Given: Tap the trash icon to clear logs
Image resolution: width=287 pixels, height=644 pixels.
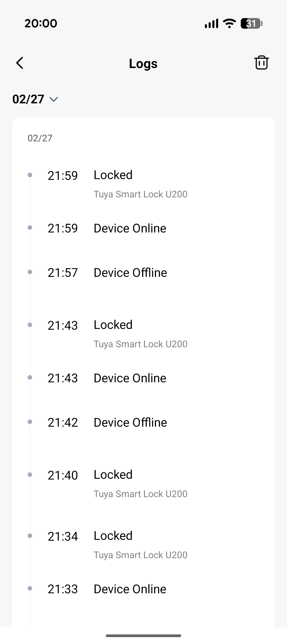Looking at the screenshot, I should pos(261,63).
